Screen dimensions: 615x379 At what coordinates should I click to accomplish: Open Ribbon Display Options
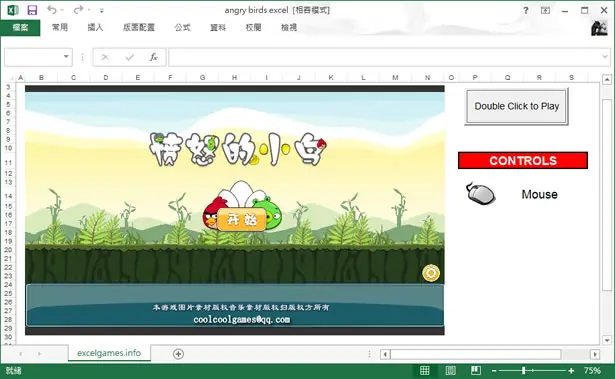pyautogui.click(x=545, y=11)
